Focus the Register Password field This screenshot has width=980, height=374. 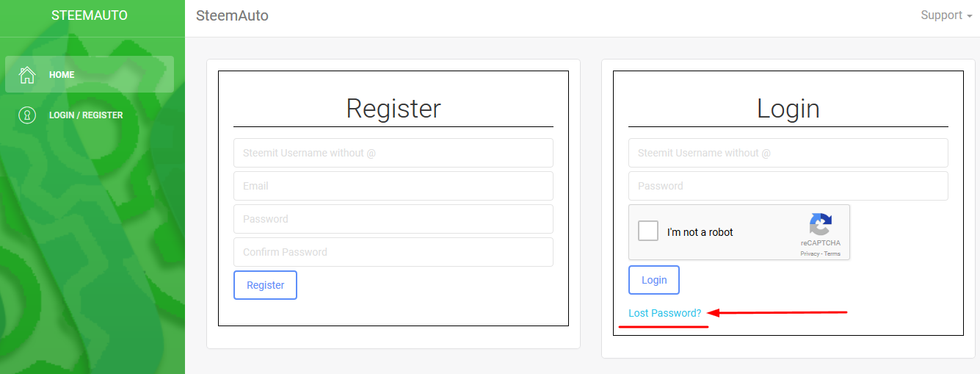(393, 219)
